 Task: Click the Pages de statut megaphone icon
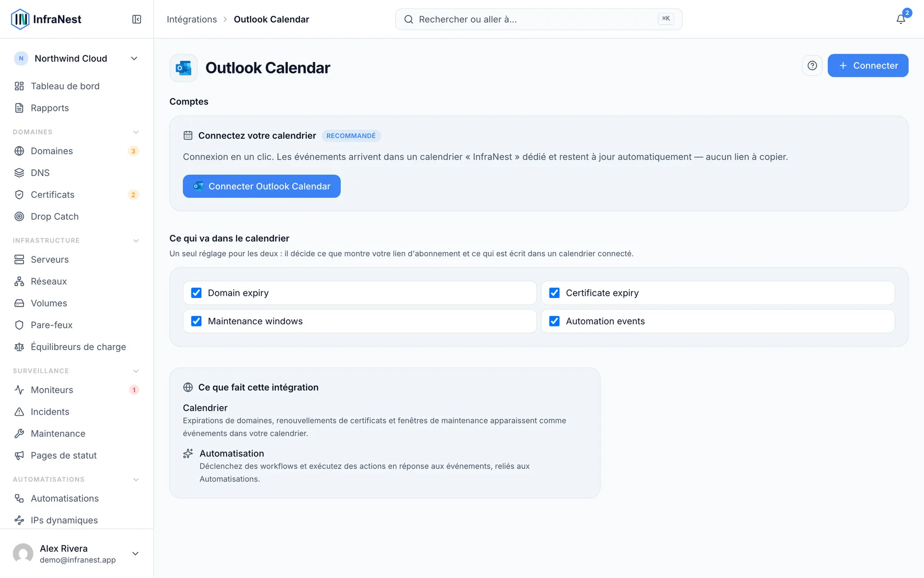click(x=19, y=455)
